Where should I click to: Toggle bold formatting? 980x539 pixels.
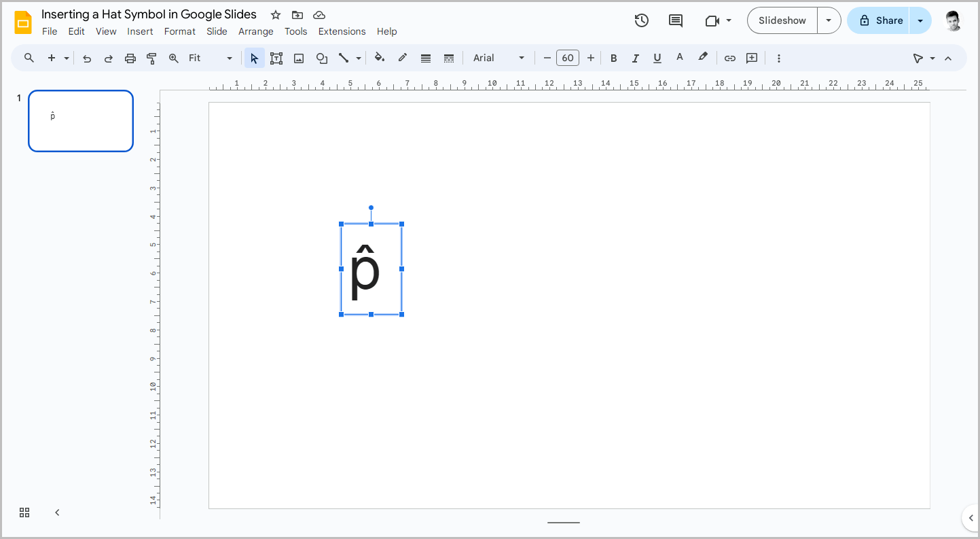coord(613,58)
